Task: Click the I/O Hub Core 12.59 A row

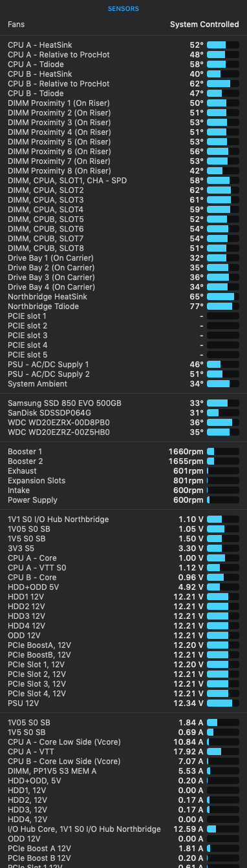Action: click(124, 829)
